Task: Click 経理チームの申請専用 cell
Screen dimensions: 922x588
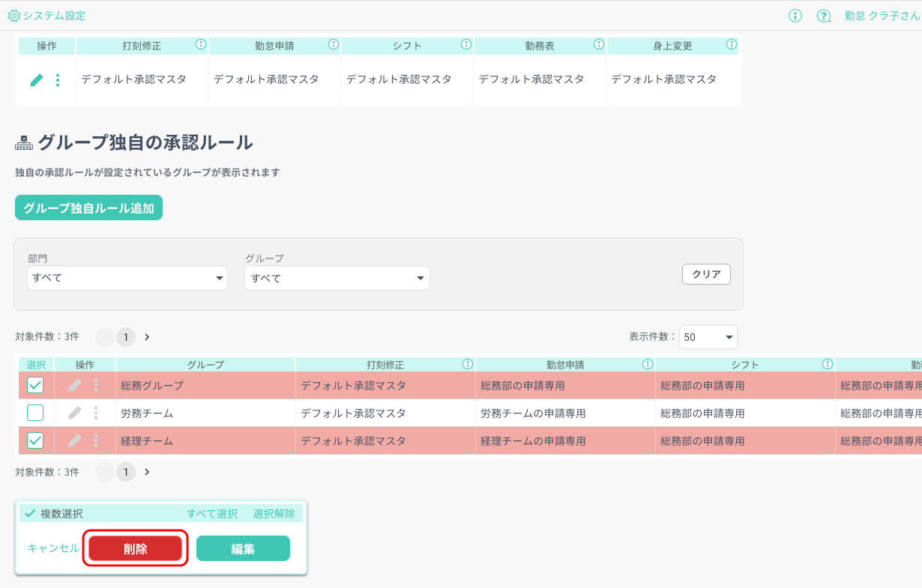Action: [x=565, y=441]
